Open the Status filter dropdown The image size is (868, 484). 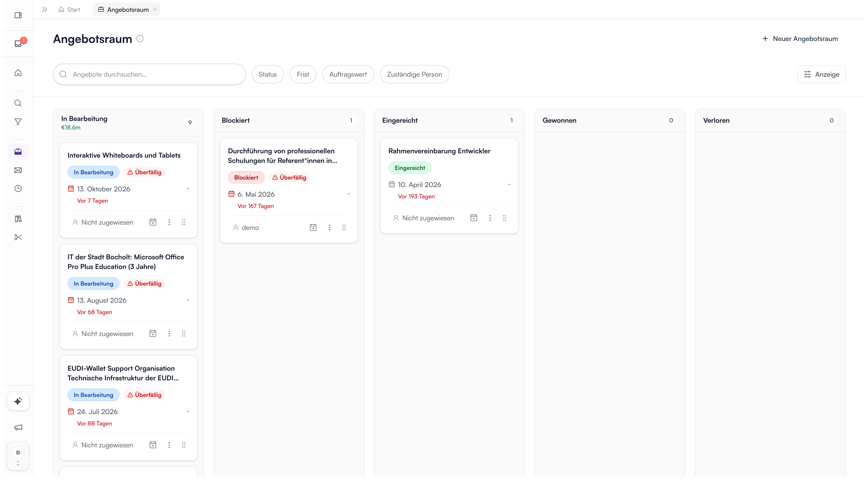[x=268, y=74]
